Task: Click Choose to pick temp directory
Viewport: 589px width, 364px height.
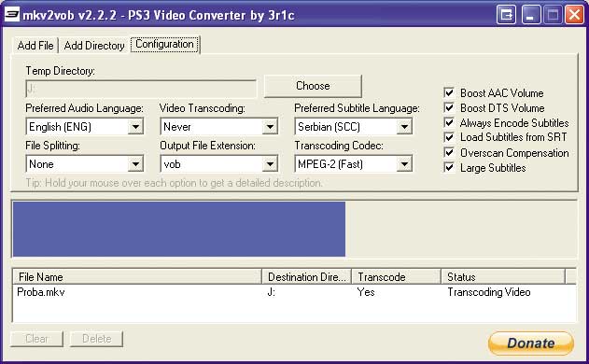Action: pos(313,86)
